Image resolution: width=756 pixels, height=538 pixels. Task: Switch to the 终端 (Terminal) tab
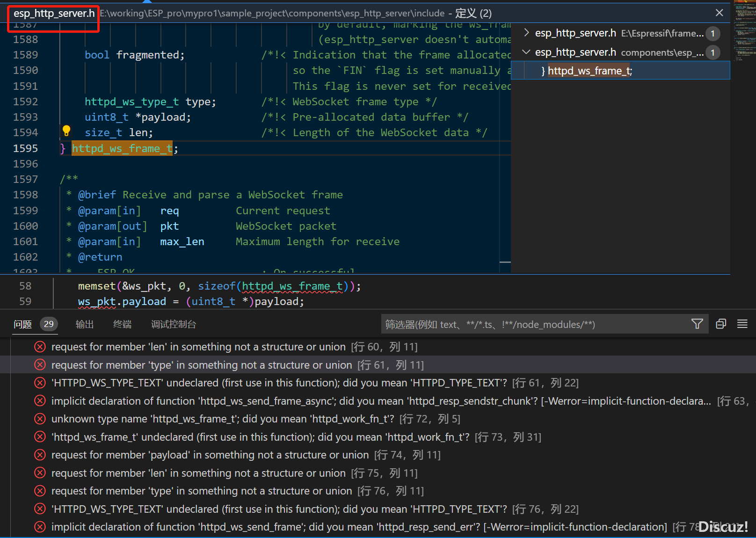tap(122, 324)
